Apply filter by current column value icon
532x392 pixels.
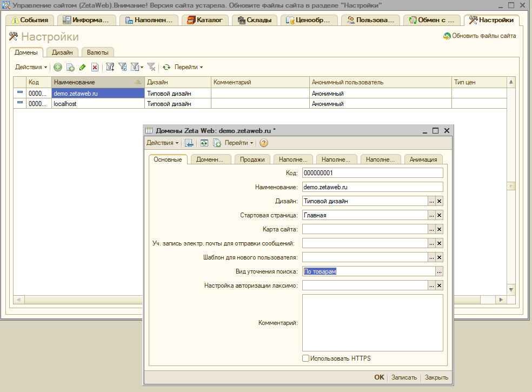pos(123,67)
